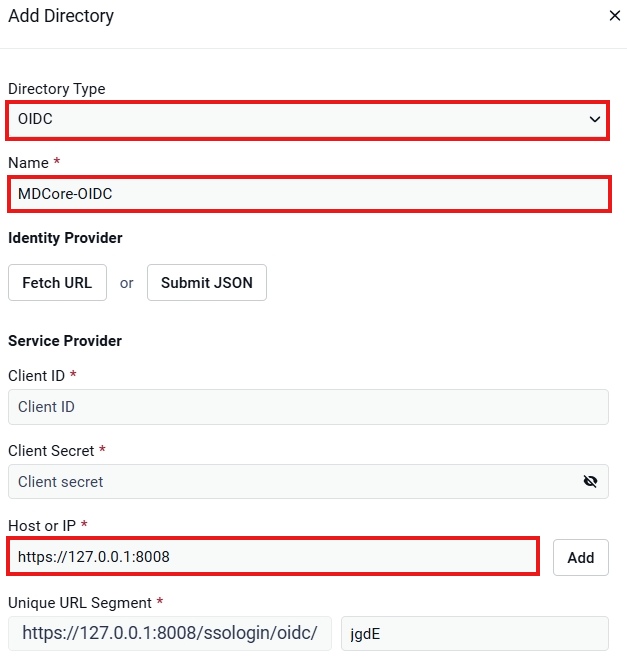Click the Host or IP label

click(42, 526)
